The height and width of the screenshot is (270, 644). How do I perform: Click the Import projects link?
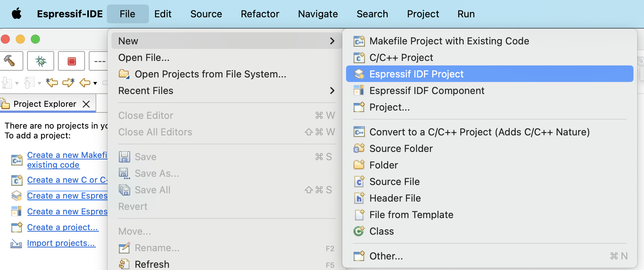(x=61, y=243)
